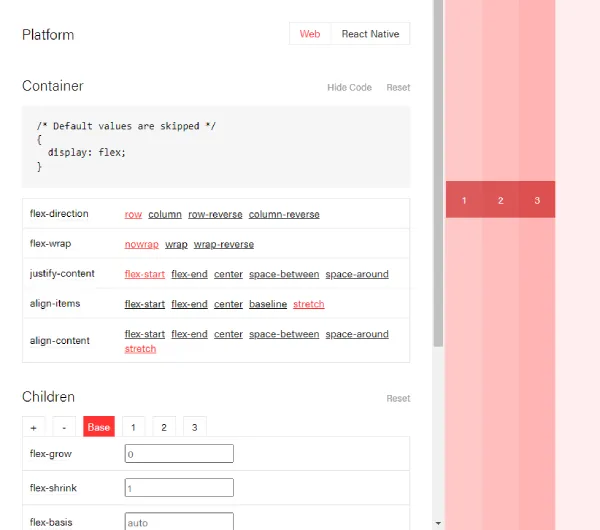Set align-items to flex-end
Screen dimensions: 600x530
[189, 304]
